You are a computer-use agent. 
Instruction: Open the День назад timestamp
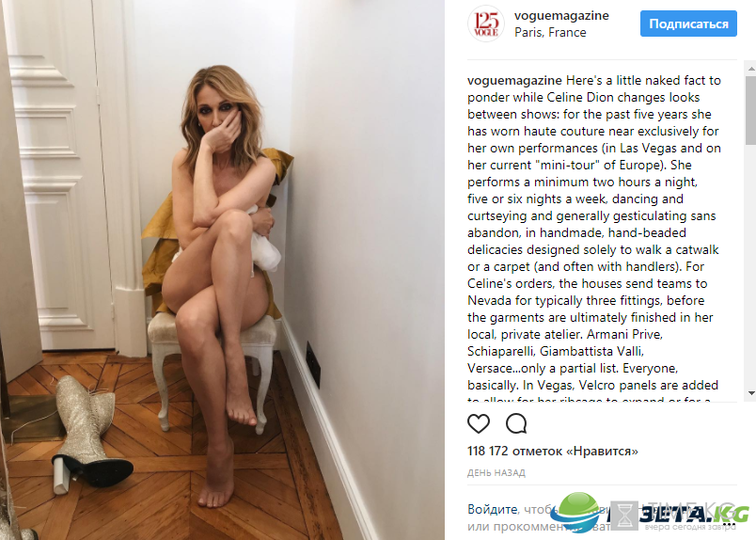click(496, 473)
